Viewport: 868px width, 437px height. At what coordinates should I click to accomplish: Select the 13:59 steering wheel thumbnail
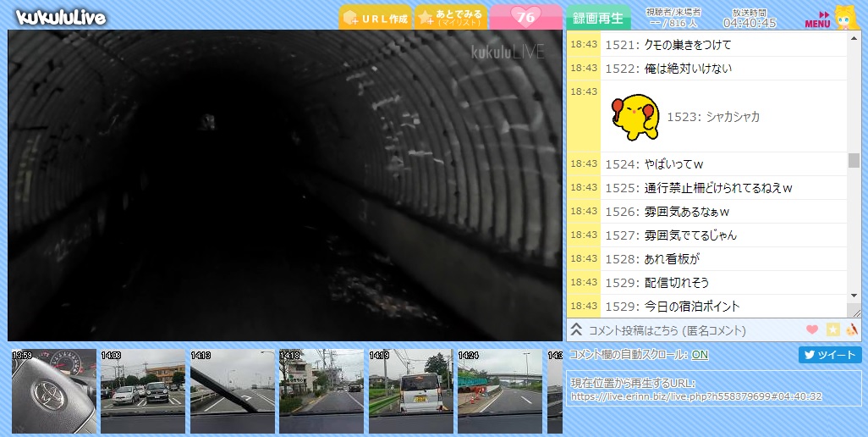pyautogui.click(x=54, y=391)
